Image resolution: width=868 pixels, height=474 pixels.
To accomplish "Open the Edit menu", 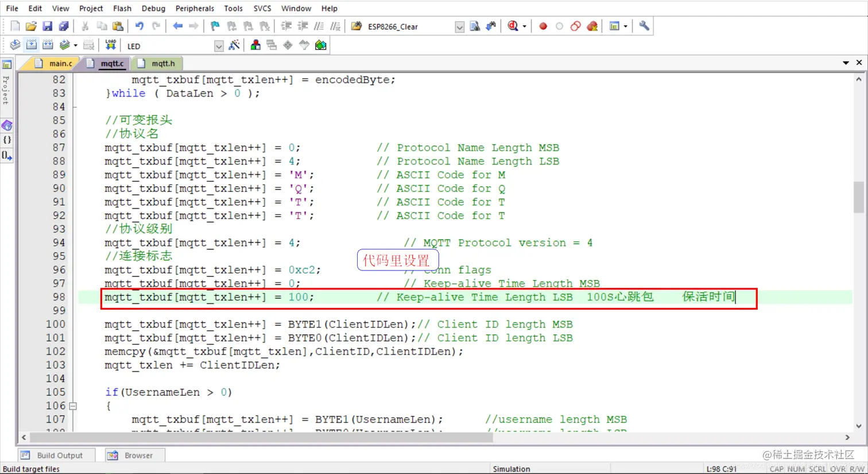I will click(x=35, y=8).
